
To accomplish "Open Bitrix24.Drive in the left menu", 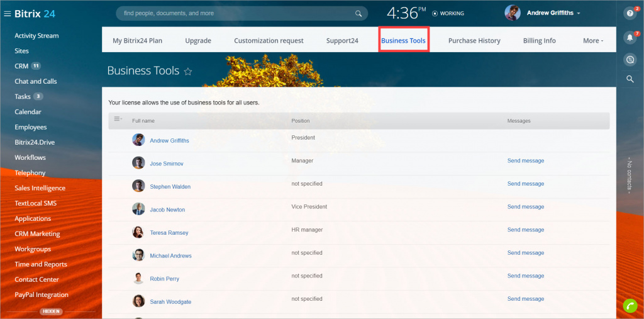I will point(35,142).
